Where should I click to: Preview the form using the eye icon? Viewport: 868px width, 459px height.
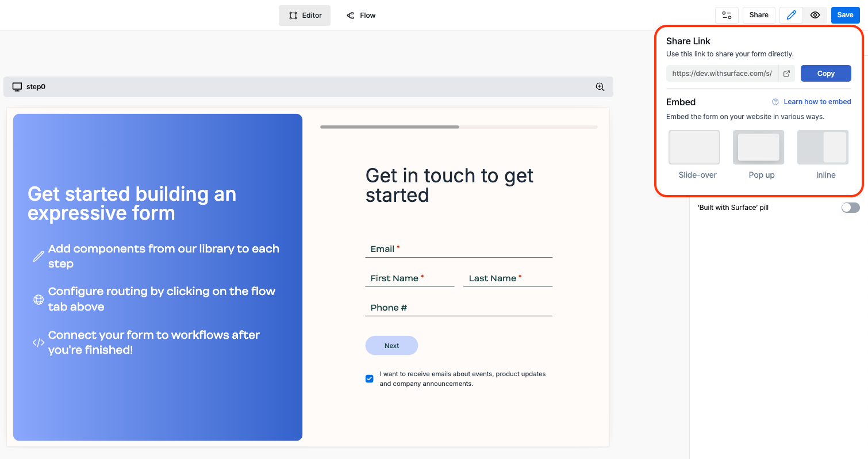815,15
